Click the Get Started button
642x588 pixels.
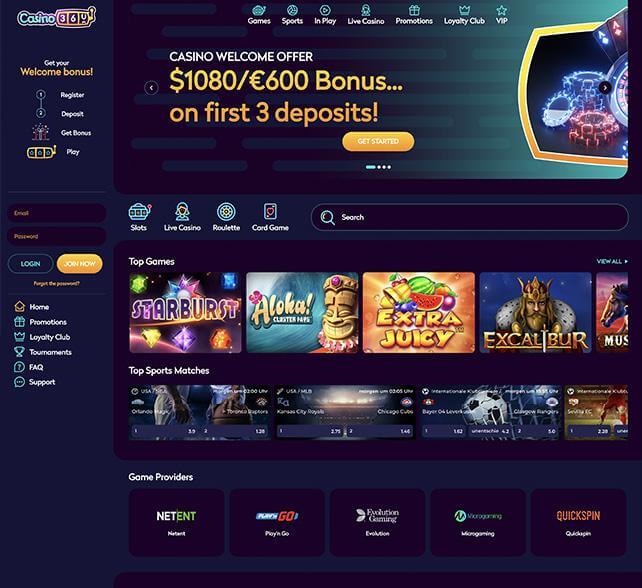(x=378, y=141)
